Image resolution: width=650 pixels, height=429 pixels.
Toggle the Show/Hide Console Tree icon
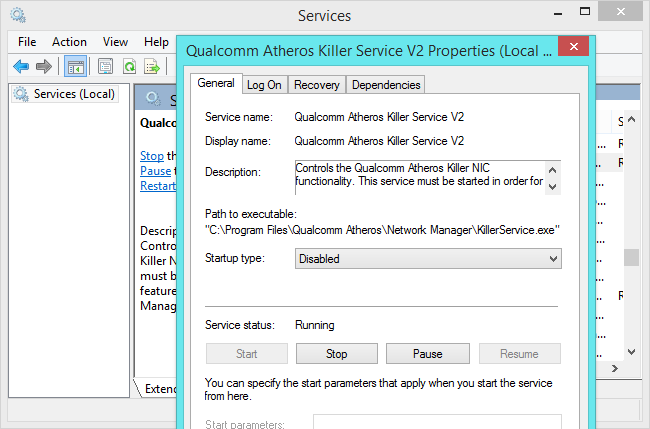pyautogui.click(x=75, y=66)
